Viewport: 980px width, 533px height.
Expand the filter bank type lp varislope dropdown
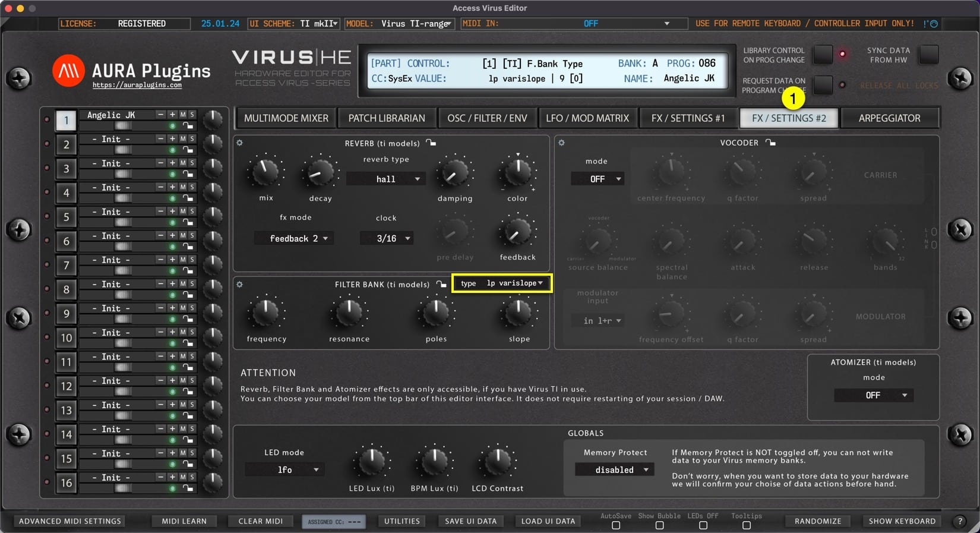[502, 283]
